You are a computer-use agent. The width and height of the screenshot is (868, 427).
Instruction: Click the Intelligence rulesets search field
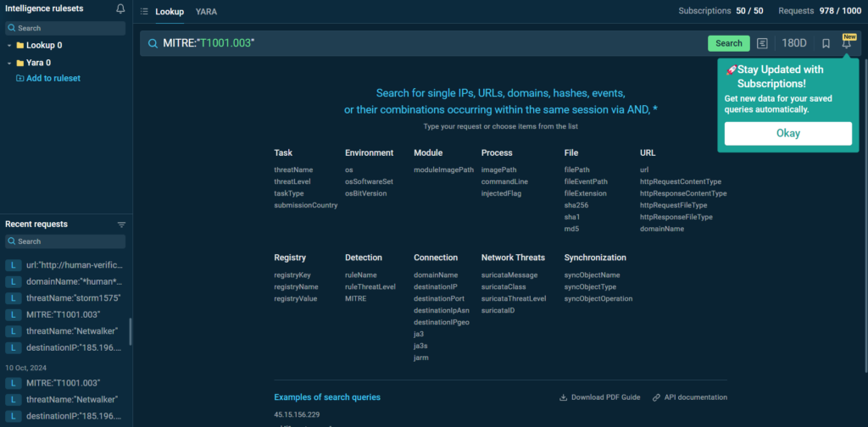coord(65,28)
